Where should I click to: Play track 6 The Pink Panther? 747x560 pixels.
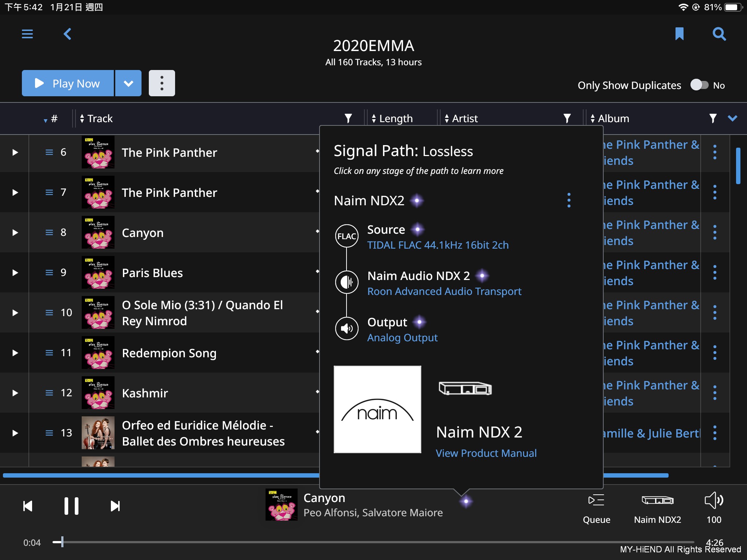pos(15,152)
